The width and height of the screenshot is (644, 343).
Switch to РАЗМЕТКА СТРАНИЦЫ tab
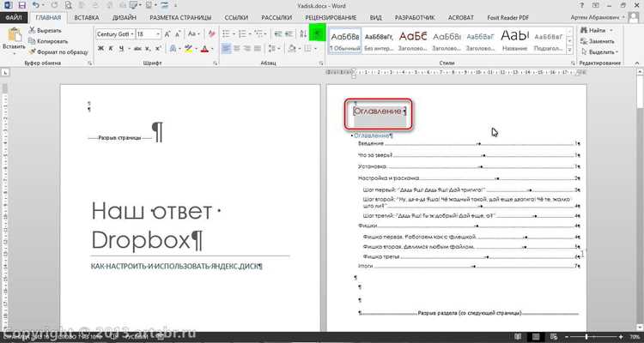click(180, 18)
